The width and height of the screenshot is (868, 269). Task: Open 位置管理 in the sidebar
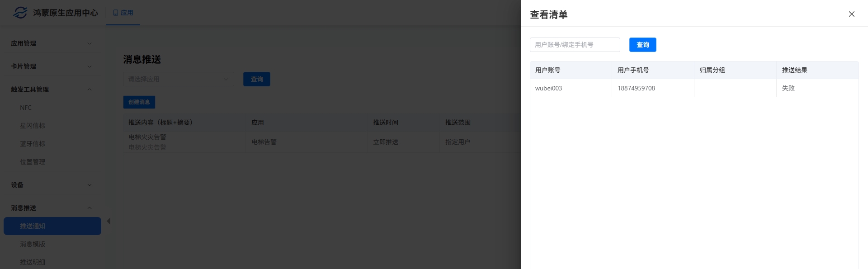52,162
